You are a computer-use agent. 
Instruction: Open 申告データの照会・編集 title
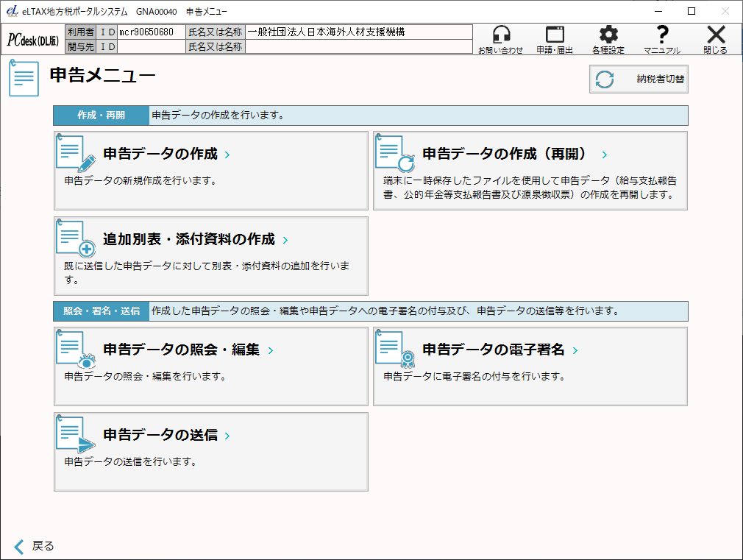point(182,350)
